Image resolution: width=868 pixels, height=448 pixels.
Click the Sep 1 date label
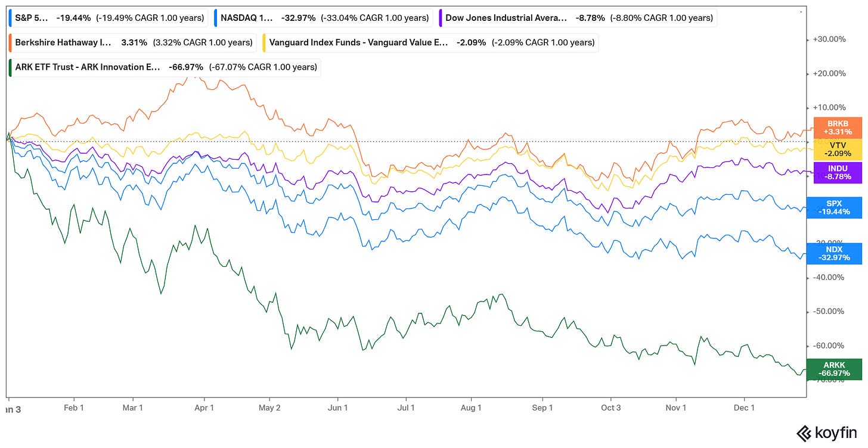pos(542,408)
